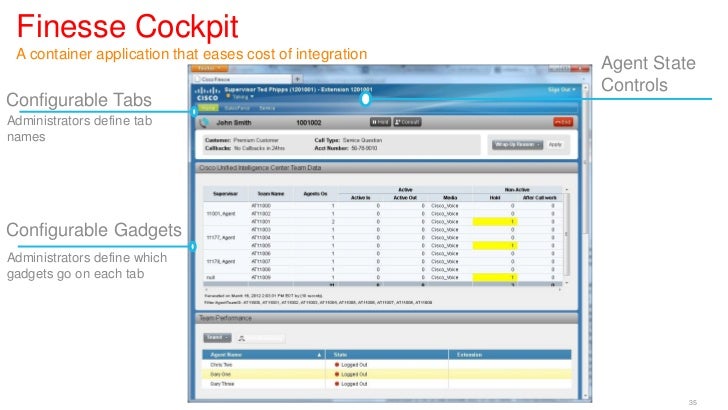End the call with John Smith

[563, 122]
